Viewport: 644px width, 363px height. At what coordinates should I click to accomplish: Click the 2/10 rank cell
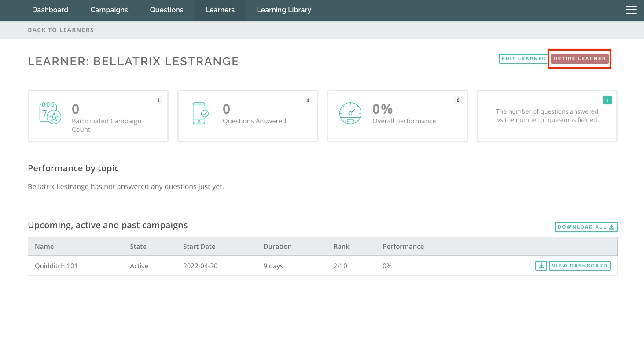340,266
